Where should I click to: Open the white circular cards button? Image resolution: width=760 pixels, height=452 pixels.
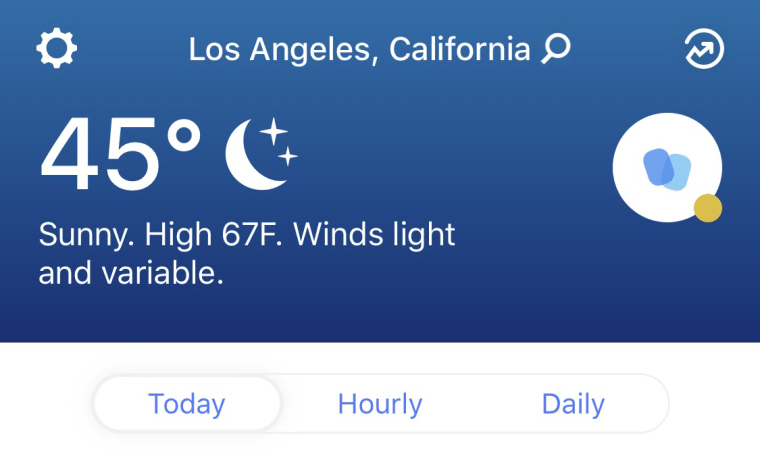(667, 168)
